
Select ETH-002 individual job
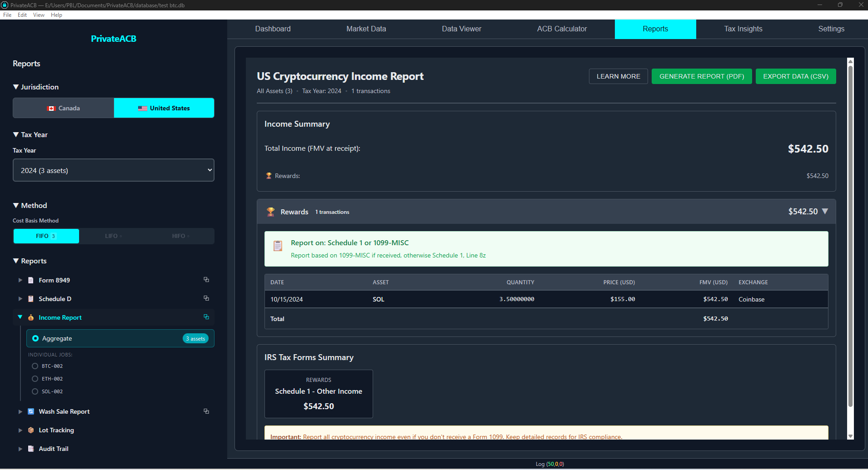click(x=47, y=379)
